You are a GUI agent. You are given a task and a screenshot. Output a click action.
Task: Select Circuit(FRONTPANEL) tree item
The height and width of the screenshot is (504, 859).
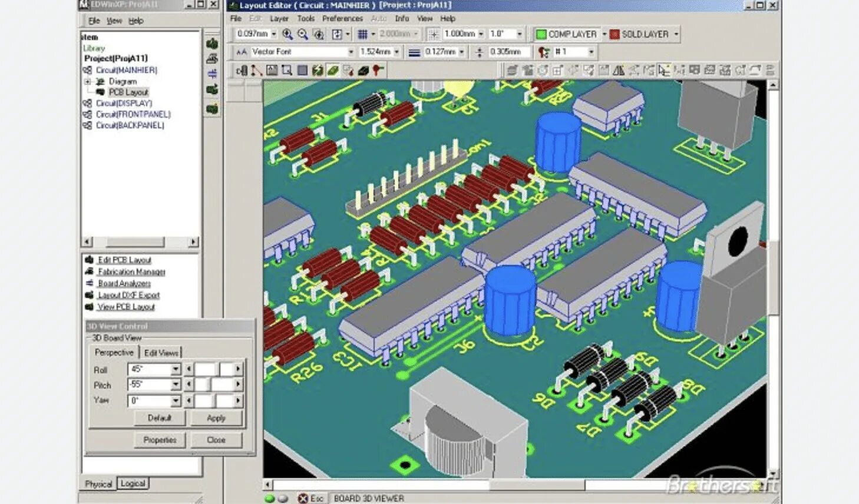(x=133, y=114)
